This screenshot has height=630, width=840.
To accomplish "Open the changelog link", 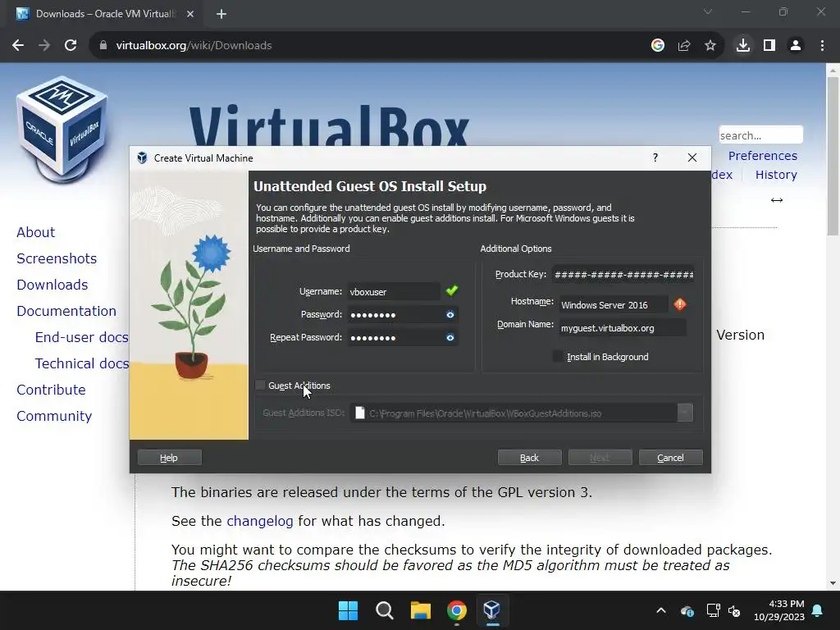I will (260, 521).
